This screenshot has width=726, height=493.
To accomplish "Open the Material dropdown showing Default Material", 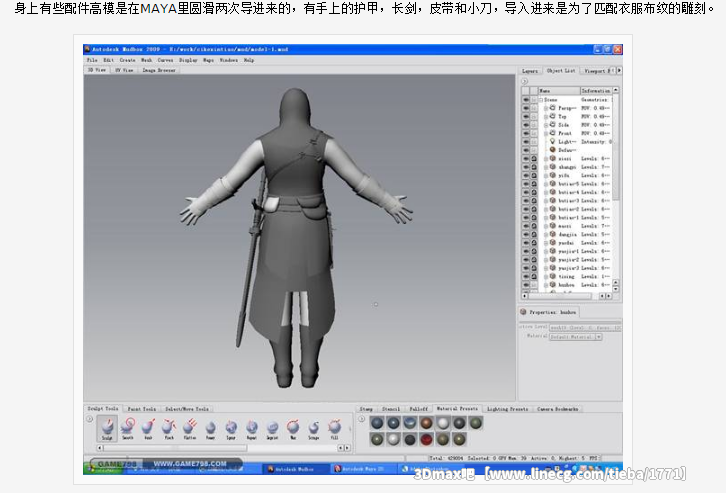I will [576, 337].
